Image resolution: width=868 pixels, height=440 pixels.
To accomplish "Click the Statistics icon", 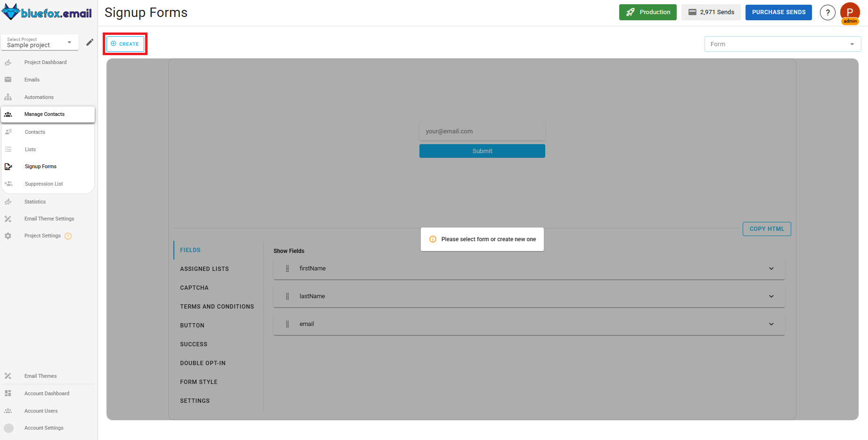I will pyautogui.click(x=8, y=201).
